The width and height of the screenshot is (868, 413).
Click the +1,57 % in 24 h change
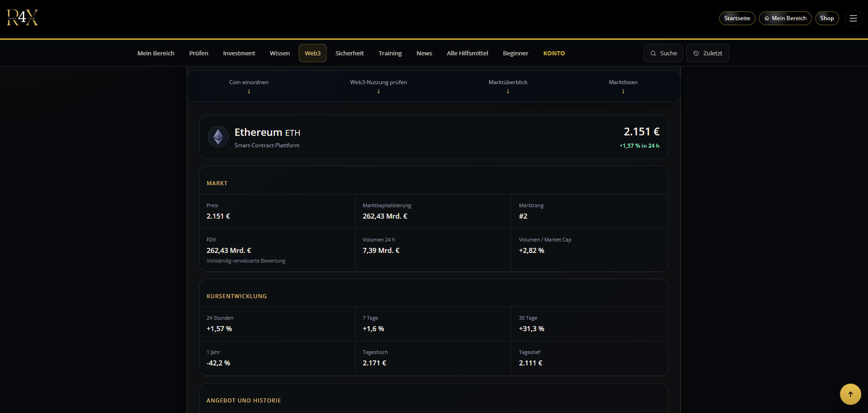639,146
